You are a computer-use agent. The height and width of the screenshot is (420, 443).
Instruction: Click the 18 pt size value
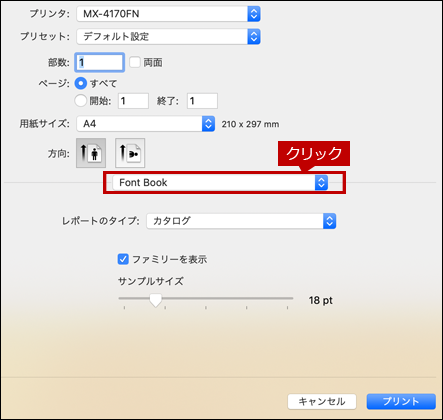pos(320,300)
